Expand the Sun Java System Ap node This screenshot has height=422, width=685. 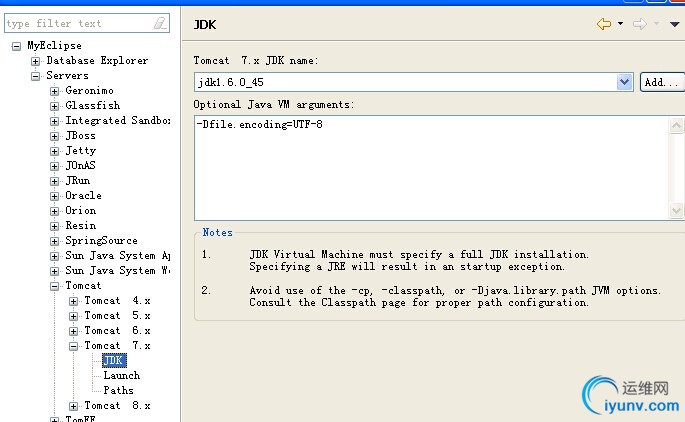tap(54, 256)
